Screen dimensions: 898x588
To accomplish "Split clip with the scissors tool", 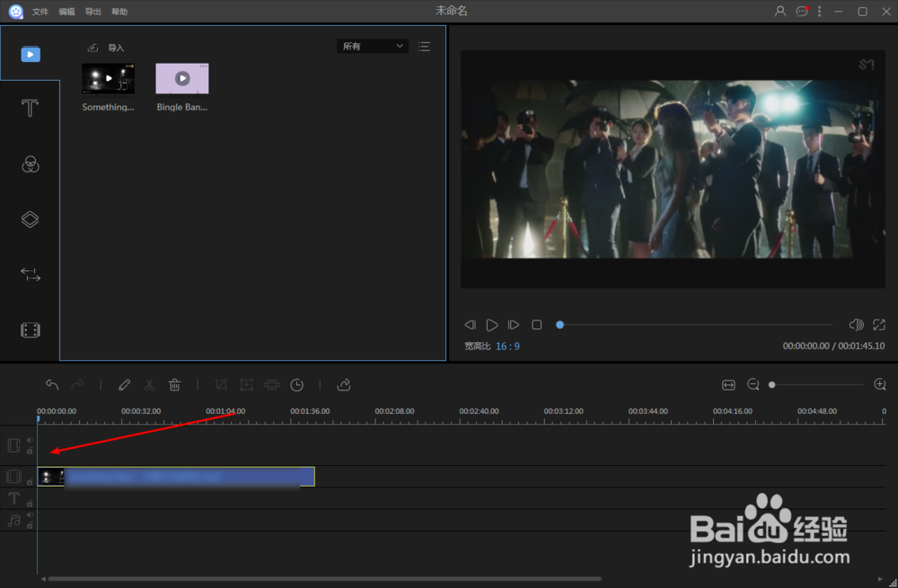I will pos(149,385).
